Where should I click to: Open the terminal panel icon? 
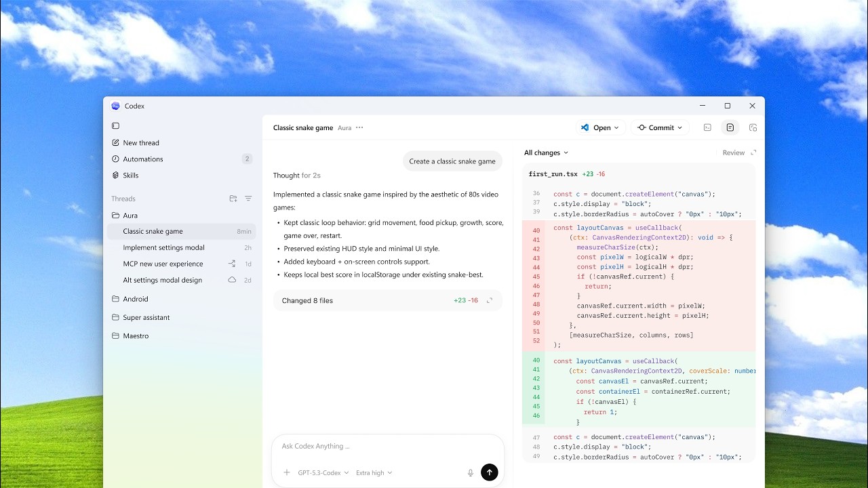[x=707, y=127]
